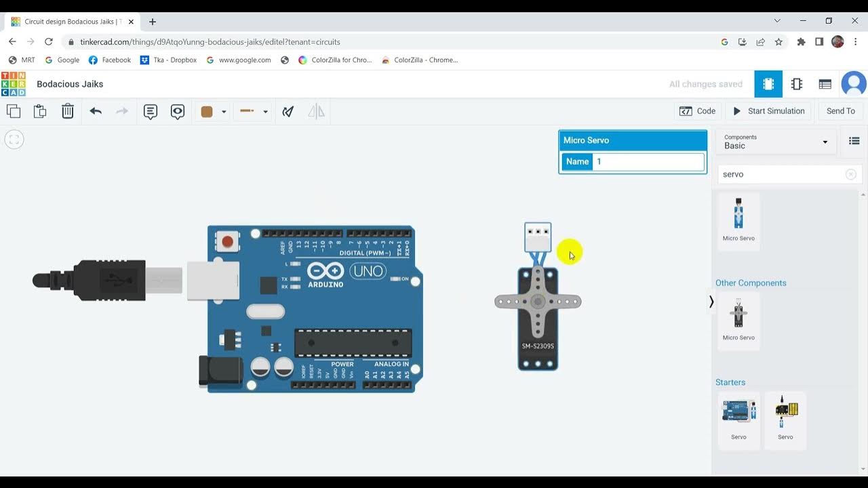The height and width of the screenshot is (488, 868).
Task: Delete the selected component
Action: click(x=68, y=111)
